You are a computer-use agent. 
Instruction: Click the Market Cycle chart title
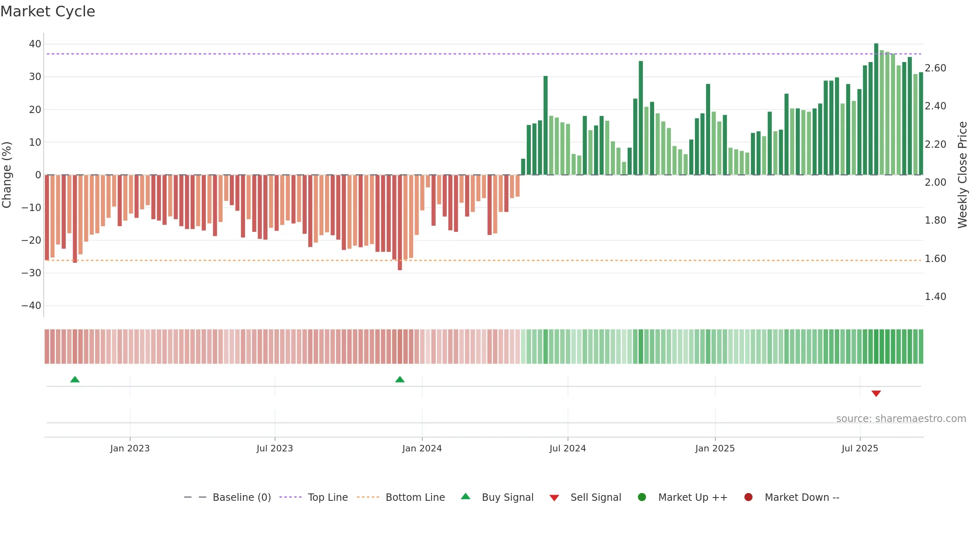(48, 11)
